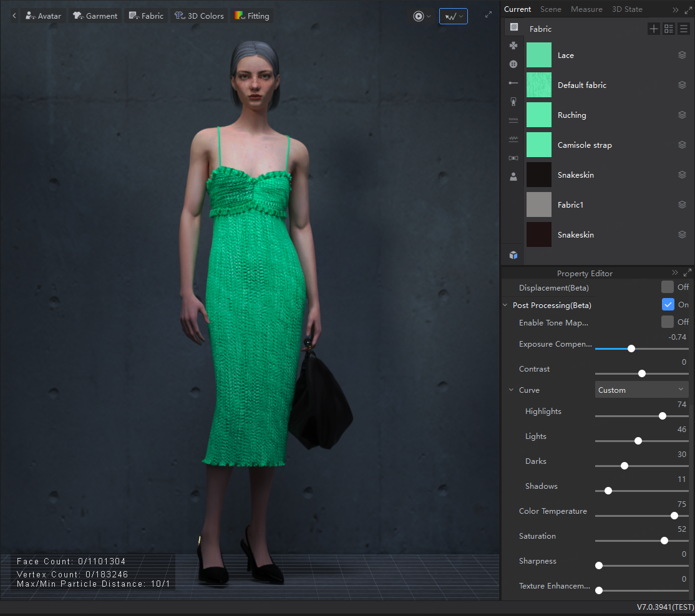Switch to the Measure tab
Image resolution: width=695 pixels, height=616 pixels.
586,9
